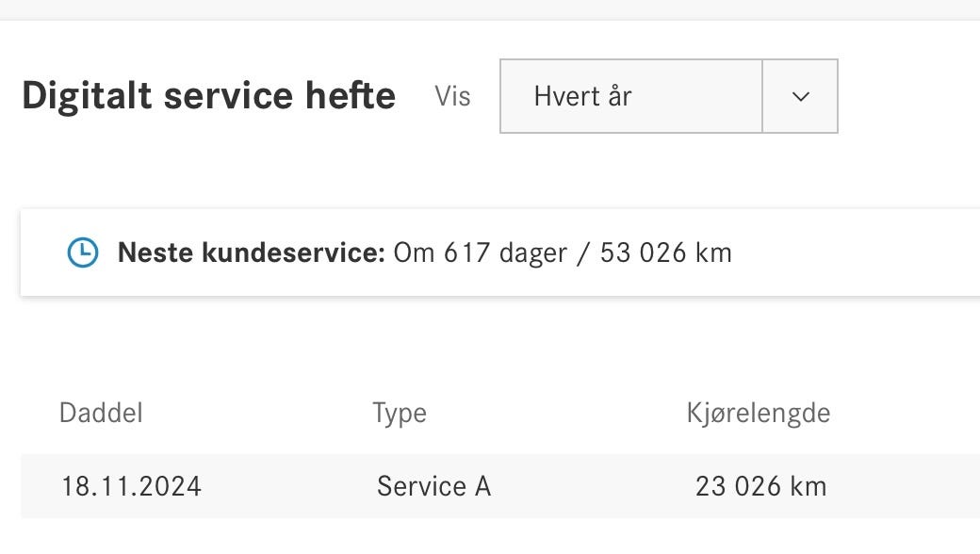Click the slash between dager and km
The height and width of the screenshot is (554, 980).
coord(583,253)
